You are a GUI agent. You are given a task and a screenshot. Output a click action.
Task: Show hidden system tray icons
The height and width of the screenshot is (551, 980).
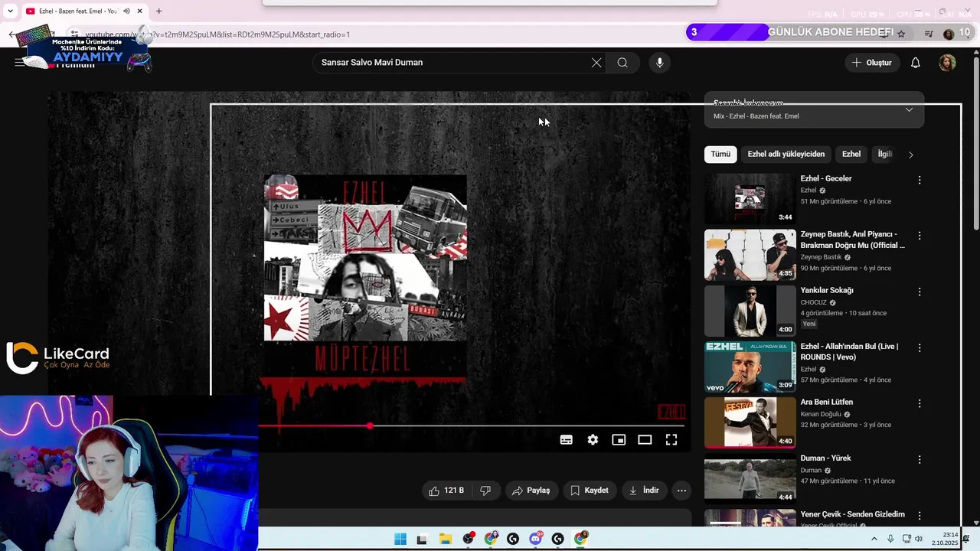tap(874, 539)
